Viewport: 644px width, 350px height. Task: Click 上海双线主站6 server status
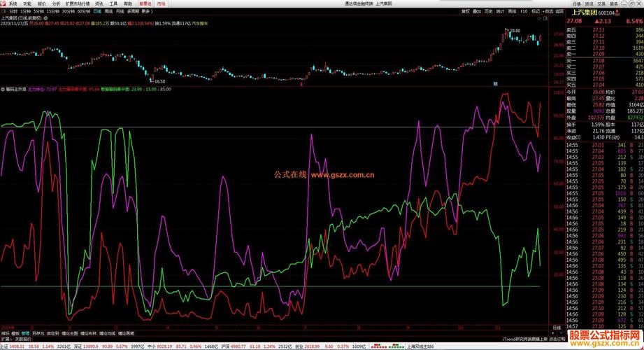tap(420, 346)
